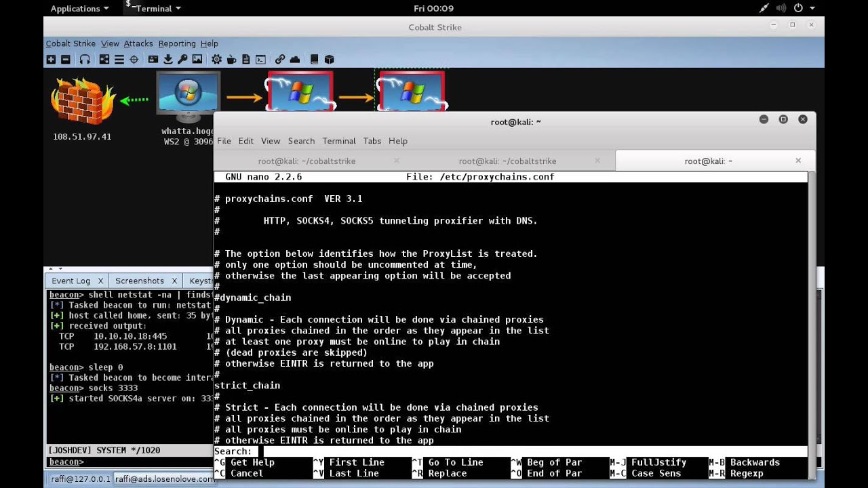
Task: Open the Cobalt Strike menu
Action: click(71, 43)
